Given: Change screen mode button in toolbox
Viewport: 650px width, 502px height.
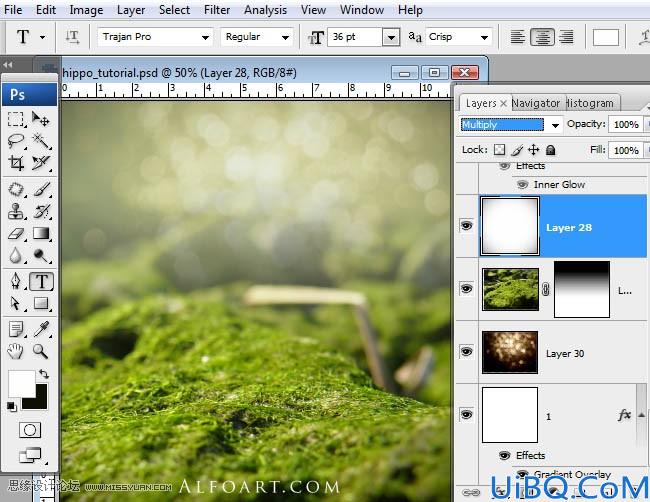Looking at the screenshot, I should [x=30, y=455].
